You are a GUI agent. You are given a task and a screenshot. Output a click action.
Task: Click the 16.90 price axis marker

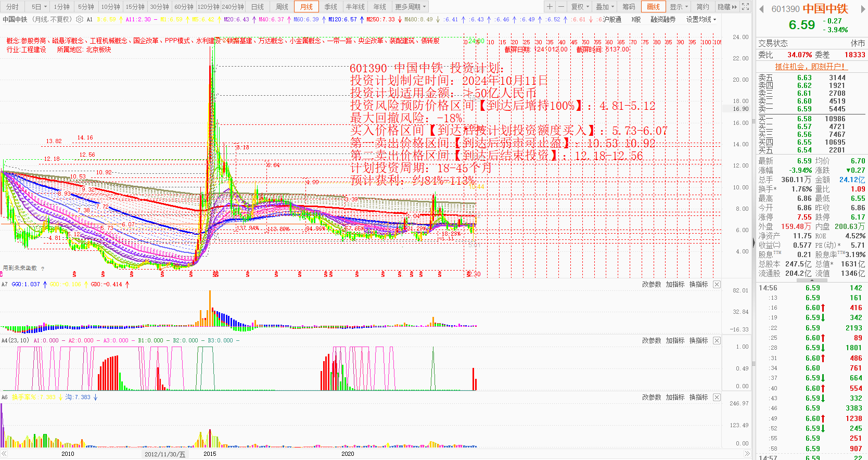pyautogui.click(x=741, y=109)
